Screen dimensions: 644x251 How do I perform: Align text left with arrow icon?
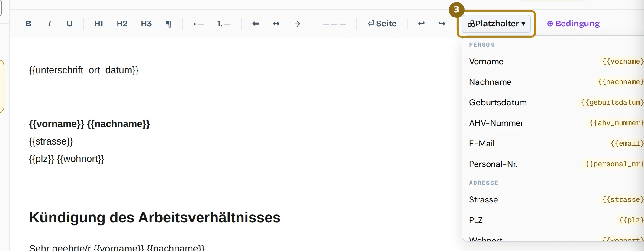coord(256,24)
